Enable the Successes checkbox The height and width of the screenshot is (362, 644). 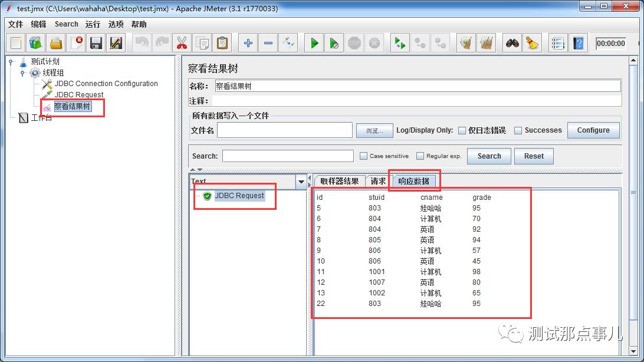[518, 130]
